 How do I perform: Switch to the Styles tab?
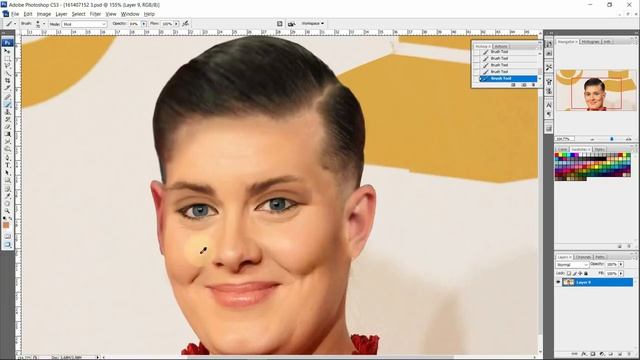point(599,149)
